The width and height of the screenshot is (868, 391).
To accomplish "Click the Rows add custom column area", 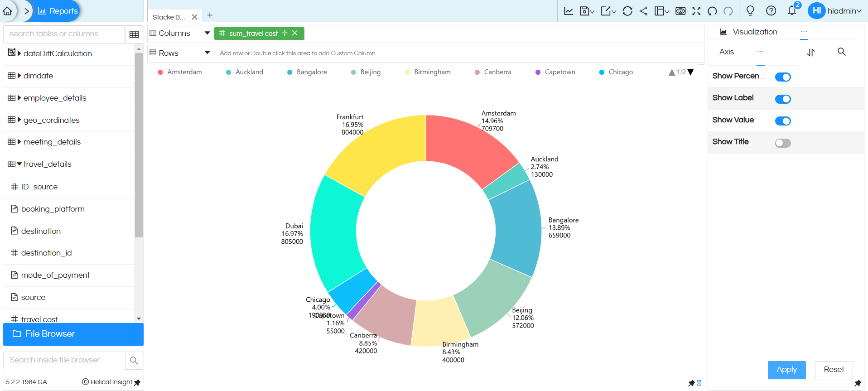I will click(459, 53).
